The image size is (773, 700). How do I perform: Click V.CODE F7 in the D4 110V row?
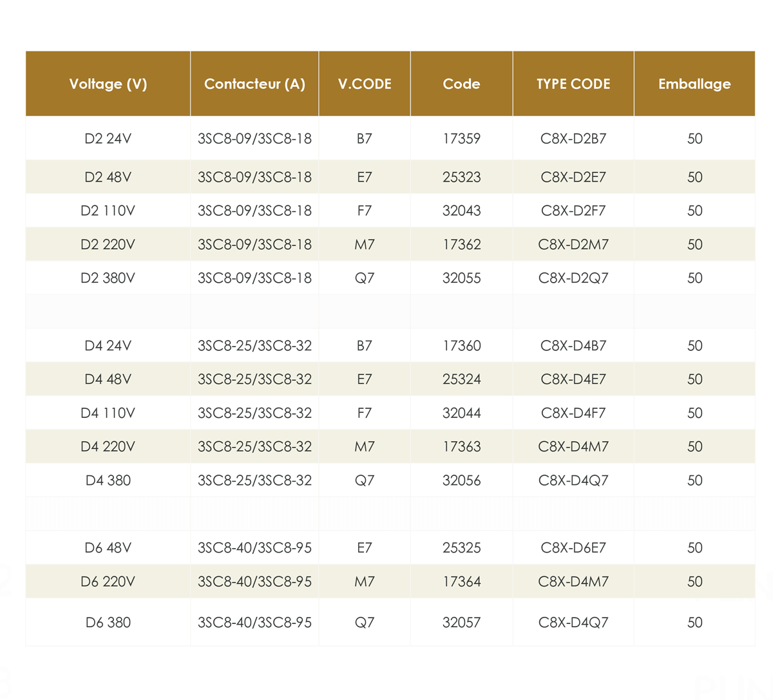point(365,413)
